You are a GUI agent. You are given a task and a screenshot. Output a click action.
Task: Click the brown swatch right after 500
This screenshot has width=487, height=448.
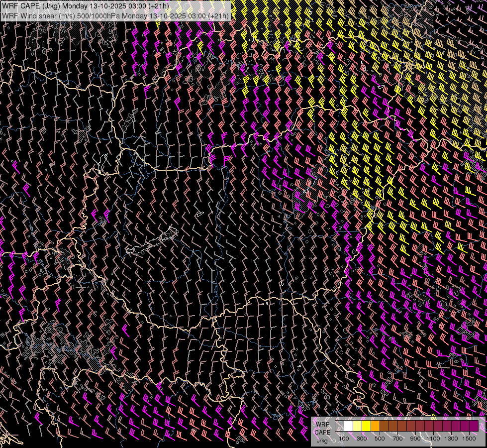pyautogui.click(x=384, y=426)
